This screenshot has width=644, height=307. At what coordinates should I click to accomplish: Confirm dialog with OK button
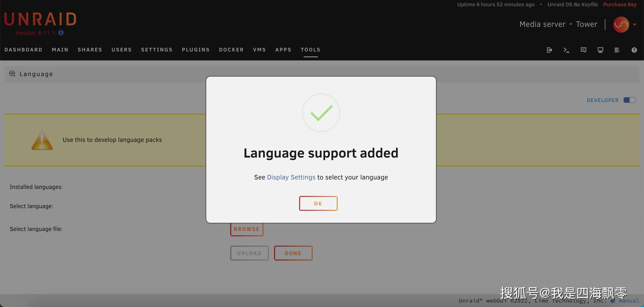318,203
